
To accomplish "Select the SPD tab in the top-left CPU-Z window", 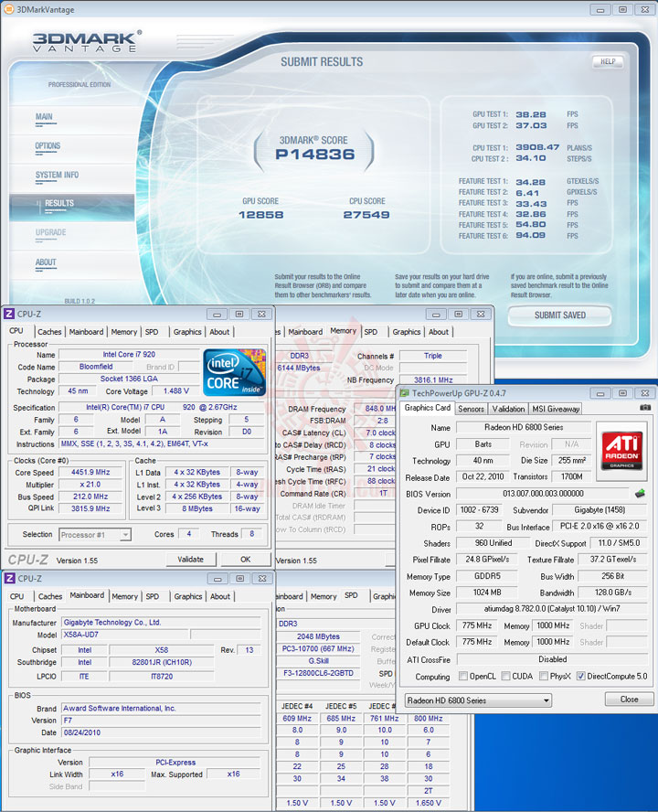I will click(x=152, y=331).
